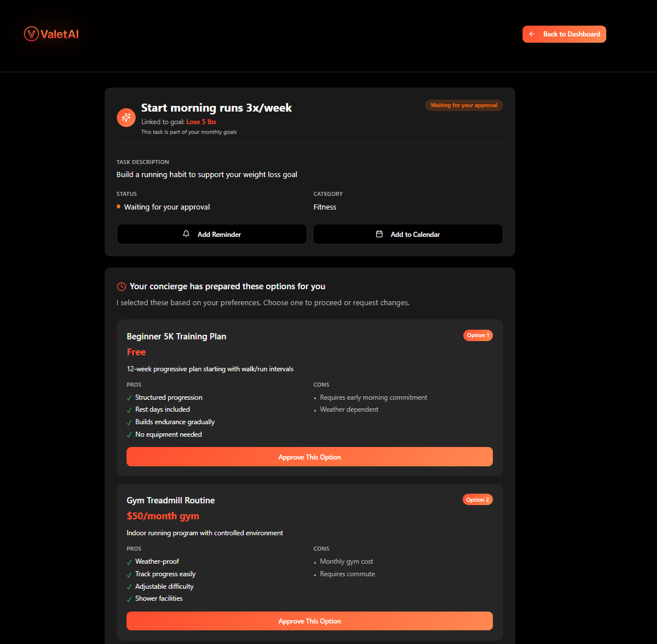Click the bell icon in Add Reminder

(186, 234)
